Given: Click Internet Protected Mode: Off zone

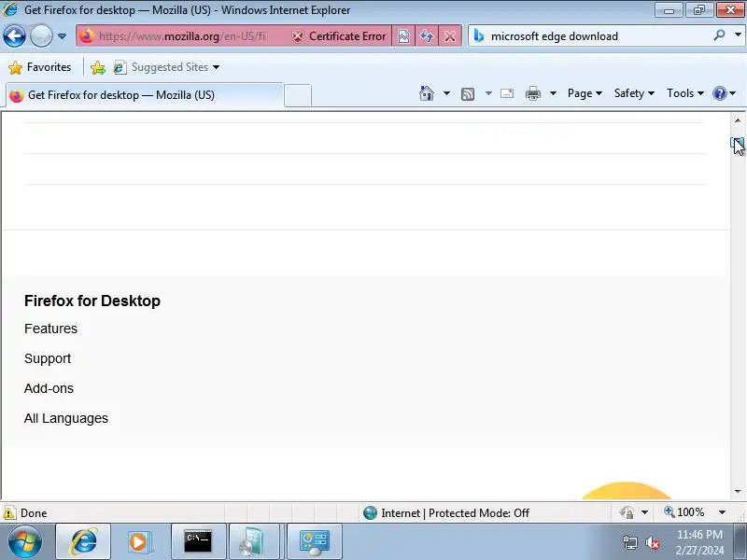Looking at the screenshot, I should pyautogui.click(x=446, y=512).
